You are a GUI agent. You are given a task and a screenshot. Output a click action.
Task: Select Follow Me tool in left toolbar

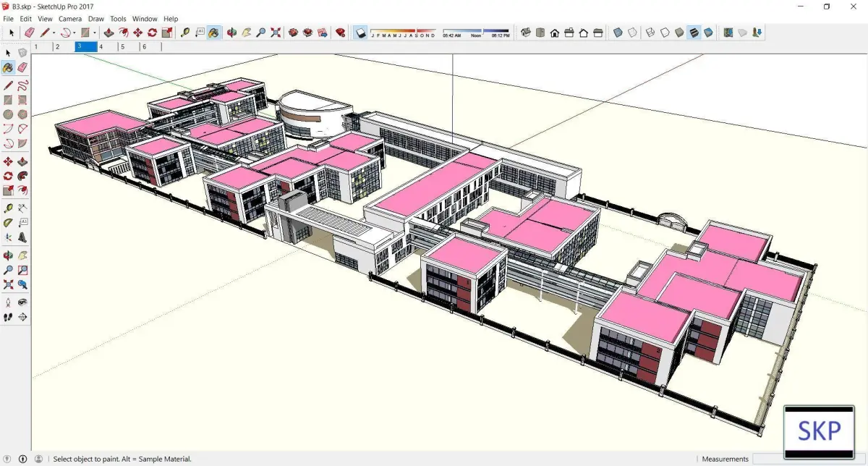[22, 175]
